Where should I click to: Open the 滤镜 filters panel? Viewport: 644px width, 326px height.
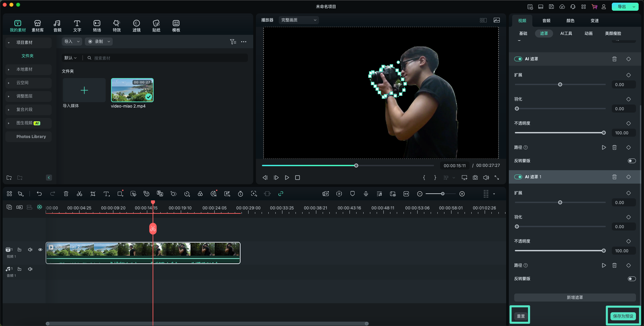(136, 26)
